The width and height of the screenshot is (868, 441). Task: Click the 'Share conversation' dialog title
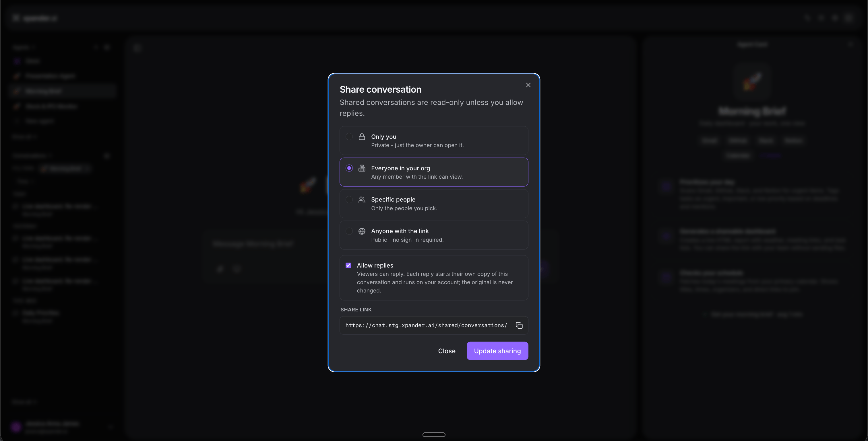(380, 89)
